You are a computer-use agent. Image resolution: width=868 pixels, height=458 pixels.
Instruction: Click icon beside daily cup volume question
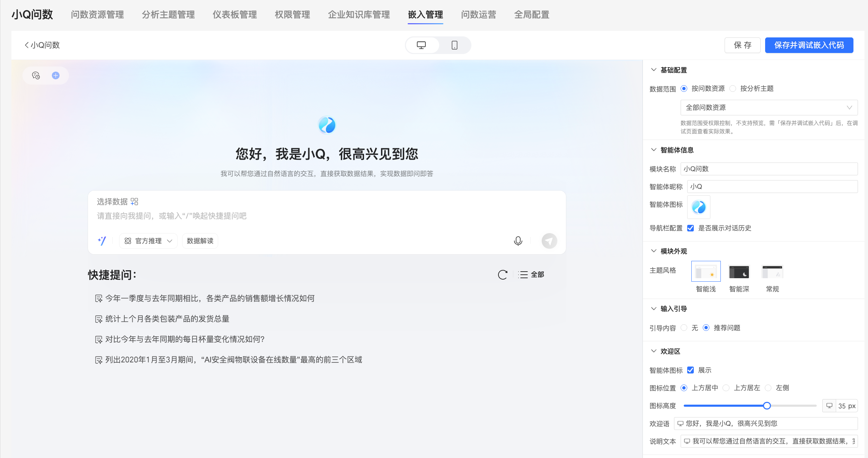point(99,340)
